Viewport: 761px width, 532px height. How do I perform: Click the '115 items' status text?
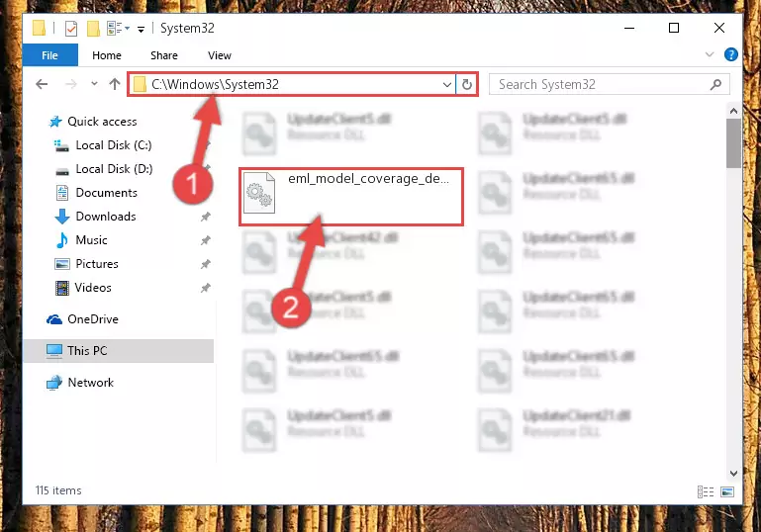[58, 490]
